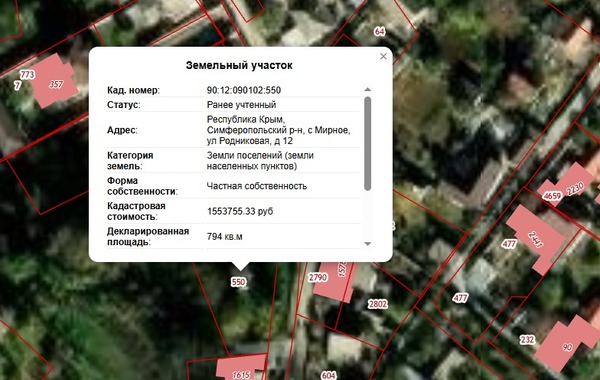Screen dimensions: 600x380
Task: Select cadastral number 90:12:090102:550
Action: click(x=244, y=90)
